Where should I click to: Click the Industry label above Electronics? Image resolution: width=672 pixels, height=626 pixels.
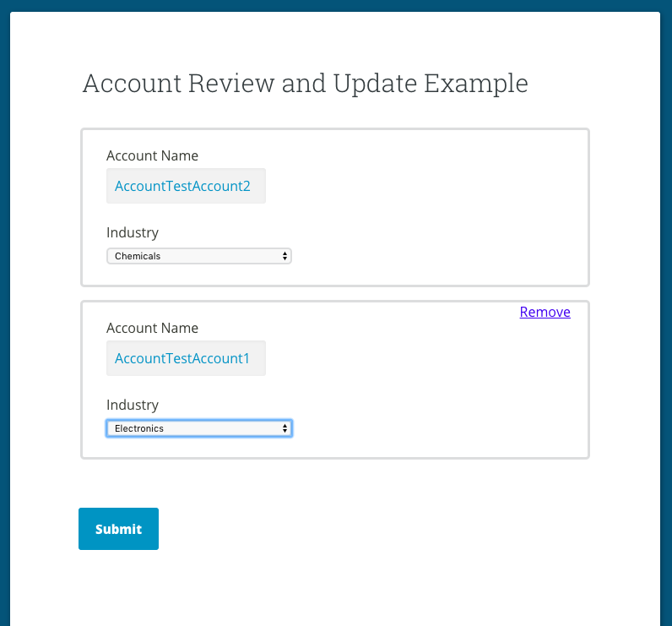point(133,406)
